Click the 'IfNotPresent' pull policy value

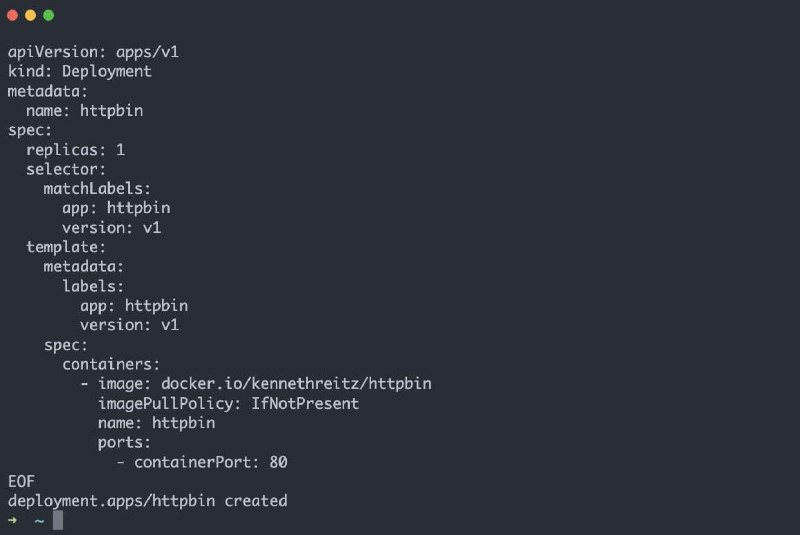coord(305,403)
